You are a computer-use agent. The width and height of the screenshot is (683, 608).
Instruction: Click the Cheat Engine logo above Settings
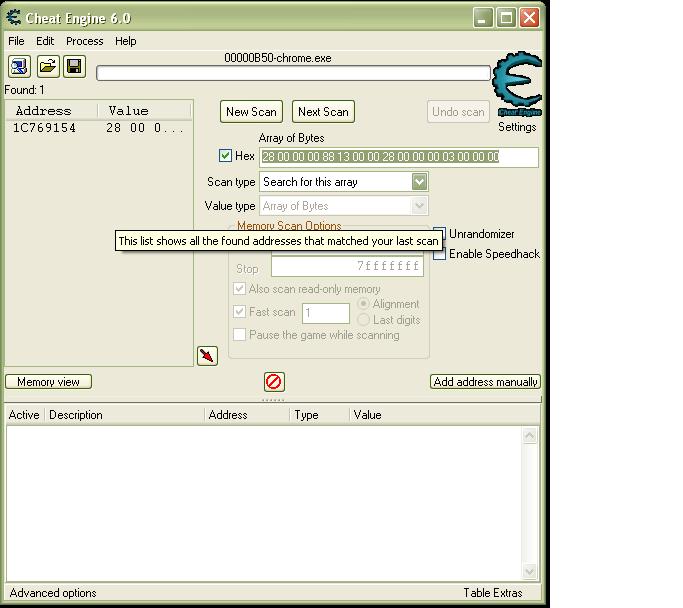(x=517, y=83)
